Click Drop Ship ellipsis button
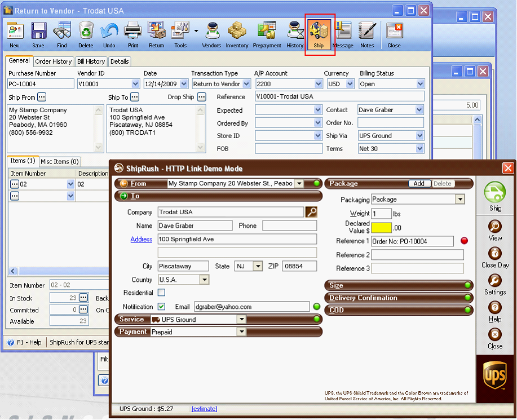Image resolution: width=517 pixels, height=420 pixels. (x=201, y=97)
